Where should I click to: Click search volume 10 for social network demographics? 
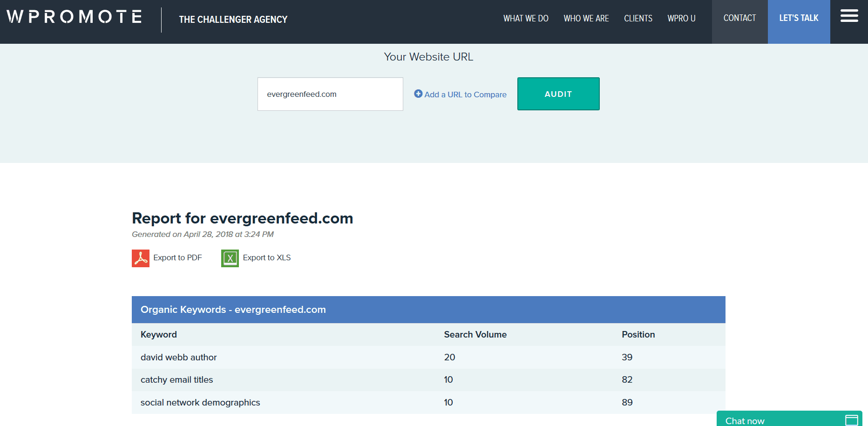448,402
